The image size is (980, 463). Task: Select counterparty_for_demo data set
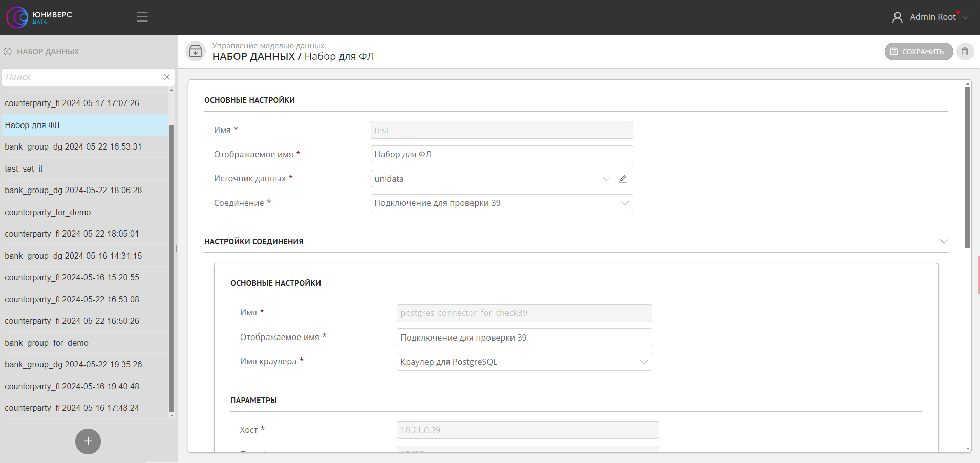[x=48, y=212]
